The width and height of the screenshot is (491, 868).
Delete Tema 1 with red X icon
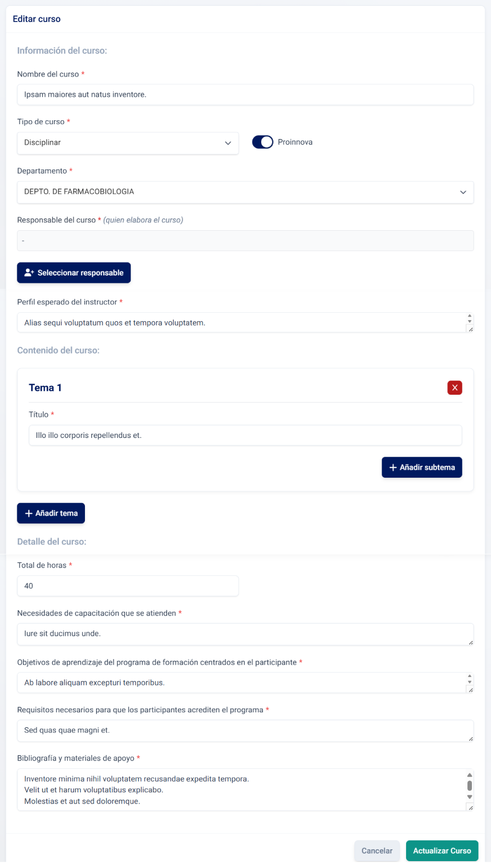click(x=455, y=388)
